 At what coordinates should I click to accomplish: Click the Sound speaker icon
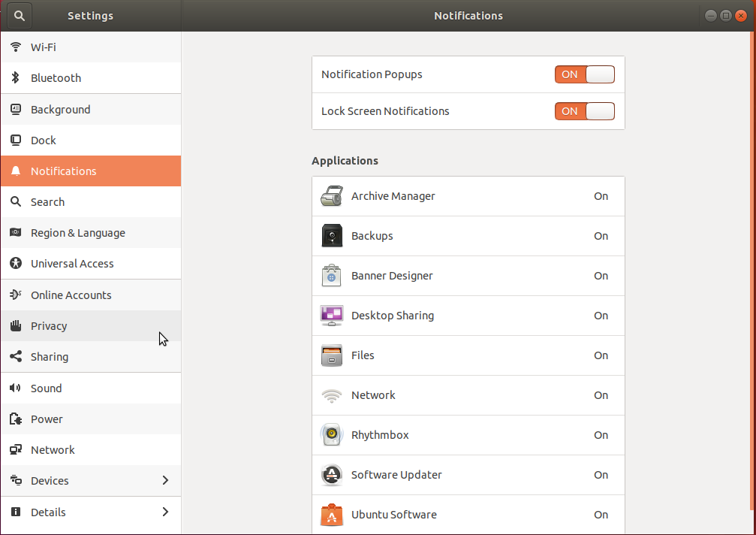pyautogui.click(x=16, y=388)
